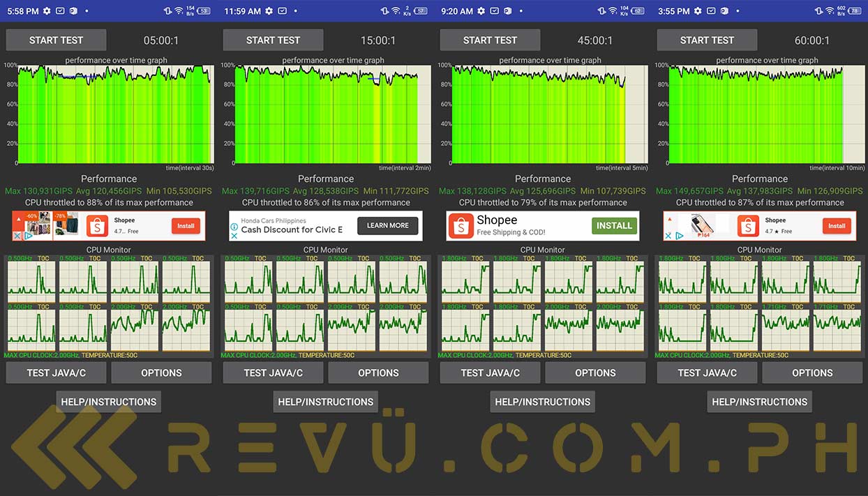Tap START TEST in the 11:59 AM screenshot
This screenshot has height=496, width=868.
(x=273, y=40)
